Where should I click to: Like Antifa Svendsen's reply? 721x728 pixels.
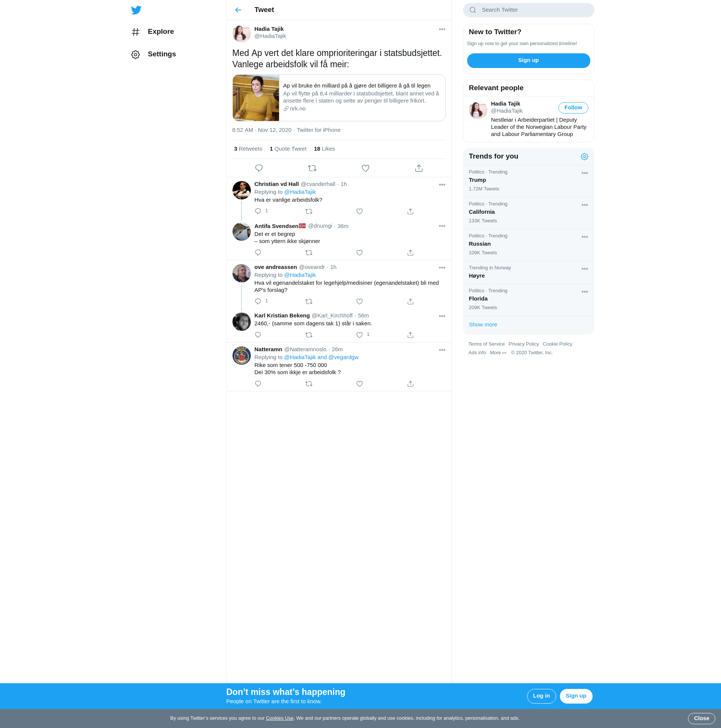pos(359,253)
